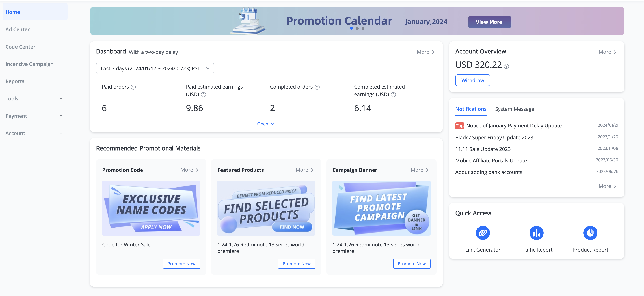
Task: Click info icon beside USD 320.22 balance
Action: (x=506, y=66)
